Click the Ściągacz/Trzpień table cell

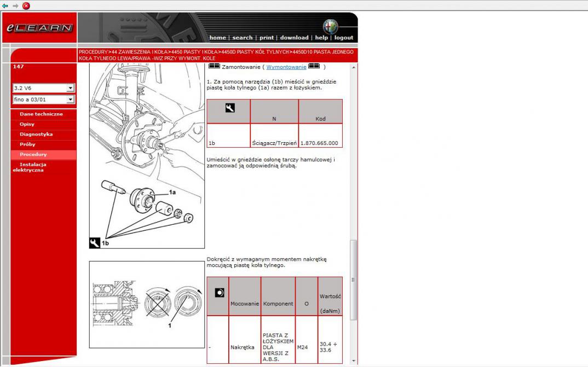point(274,136)
